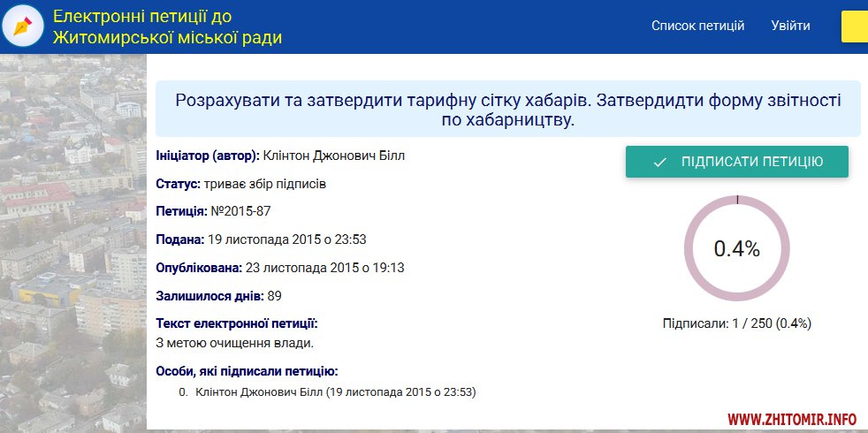Click the petition text 'З метою очищення влади.'

(x=234, y=342)
